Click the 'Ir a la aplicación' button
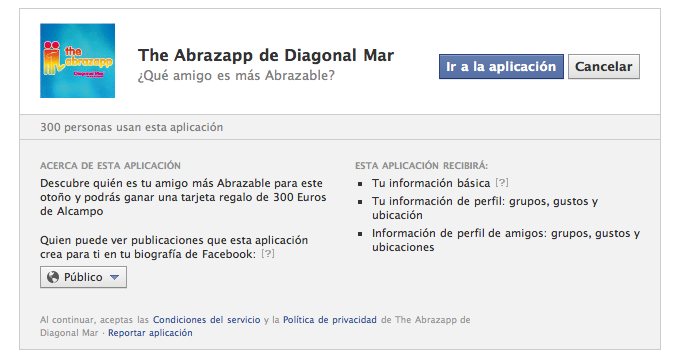674x364 pixels. pos(501,67)
